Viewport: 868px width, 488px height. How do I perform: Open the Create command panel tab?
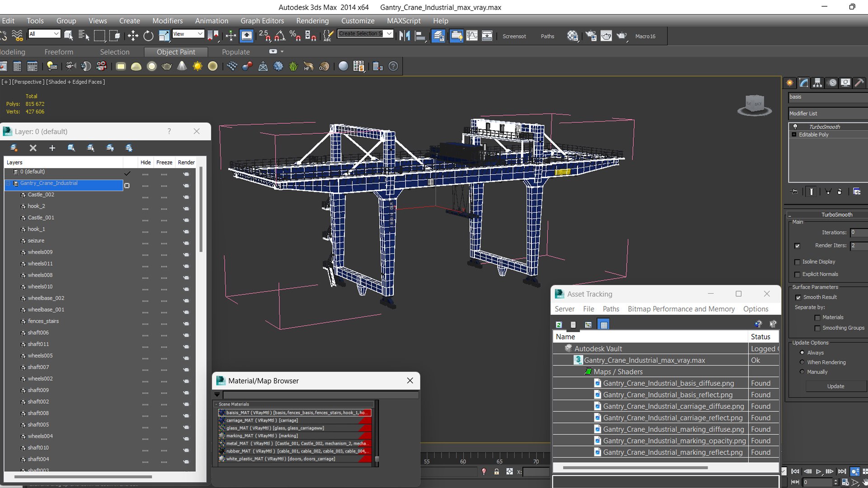coord(789,83)
